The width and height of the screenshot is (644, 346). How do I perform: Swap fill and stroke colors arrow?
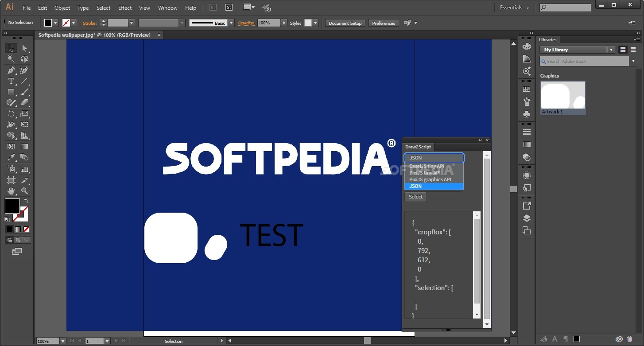pos(26,201)
